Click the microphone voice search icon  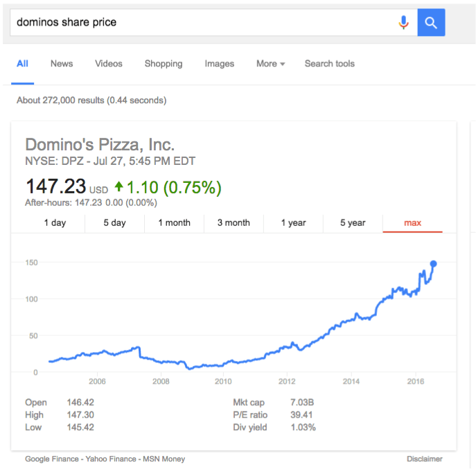(403, 22)
